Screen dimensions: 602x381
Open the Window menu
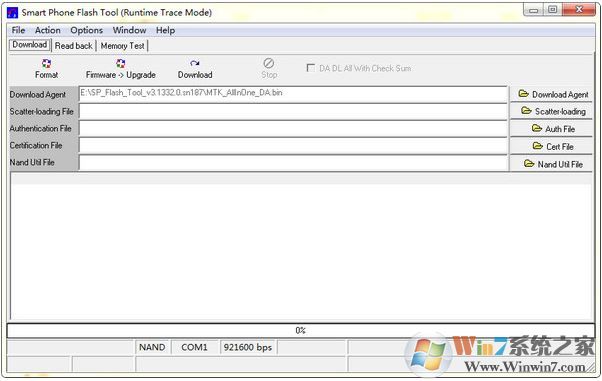tap(129, 30)
